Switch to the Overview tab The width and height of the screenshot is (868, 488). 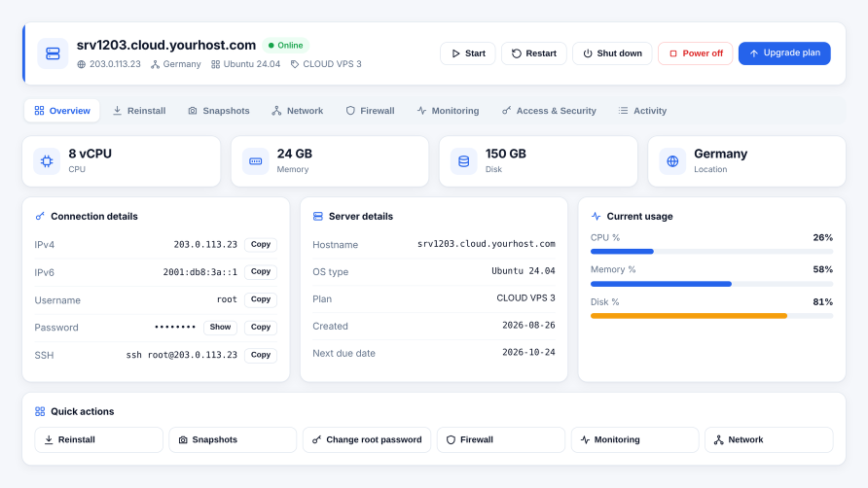[62, 111]
